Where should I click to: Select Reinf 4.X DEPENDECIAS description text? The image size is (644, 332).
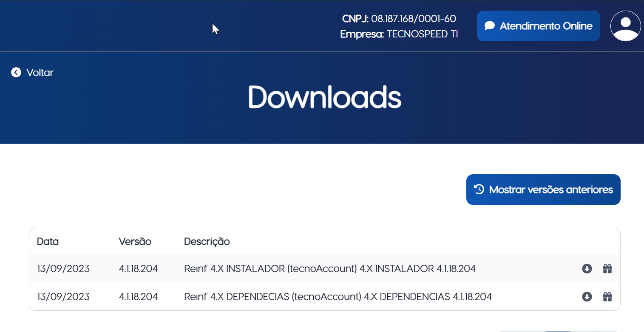click(x=338, y=297)
